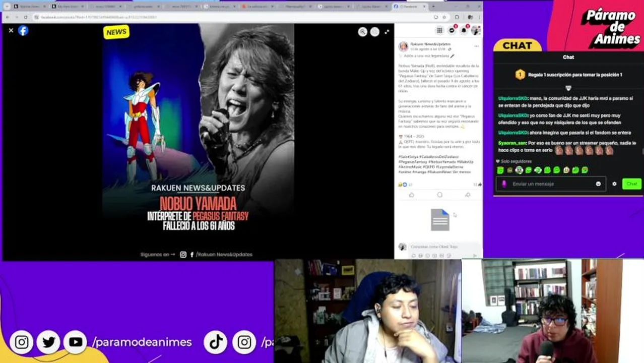Screen dimensions: 644x363
Task: Send the Facebook comment with arrow
Action: tap(475, 256)
